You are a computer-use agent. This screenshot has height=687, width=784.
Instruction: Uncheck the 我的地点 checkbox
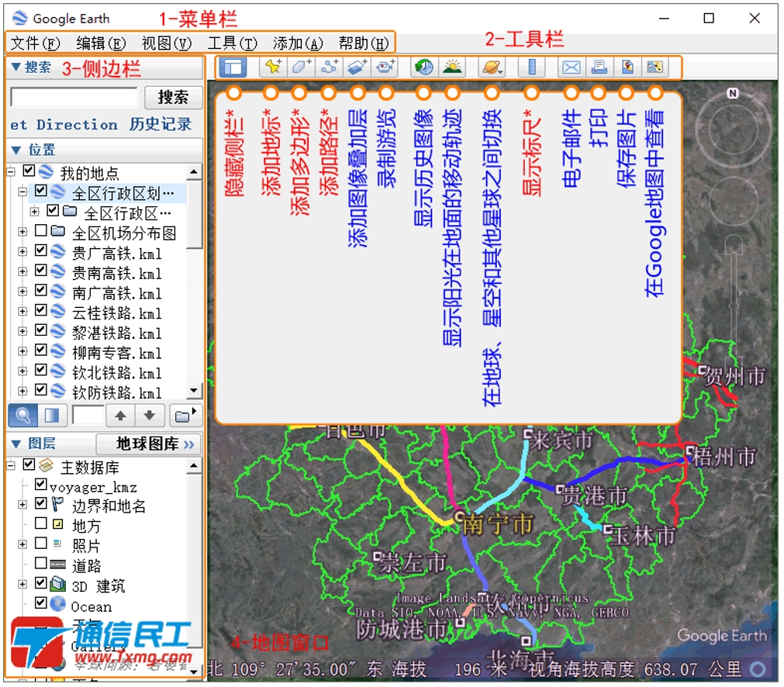pos(29,171)
